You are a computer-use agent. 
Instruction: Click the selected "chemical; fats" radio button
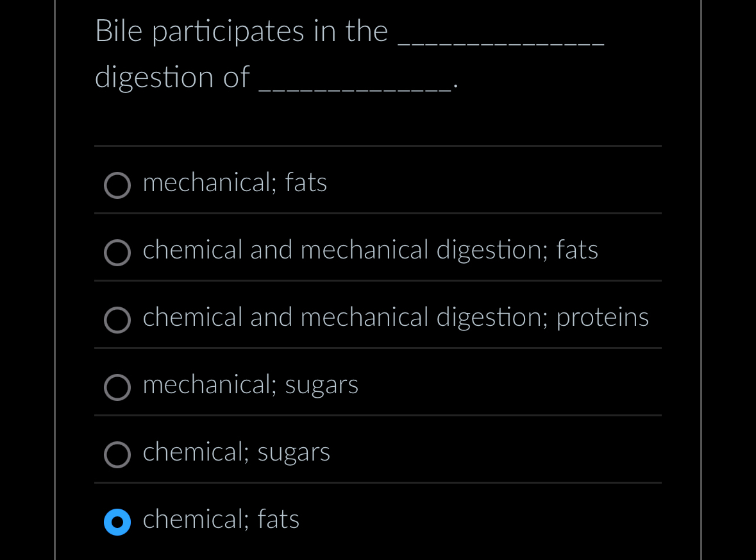pyautogui.click(x=117, y=522)
